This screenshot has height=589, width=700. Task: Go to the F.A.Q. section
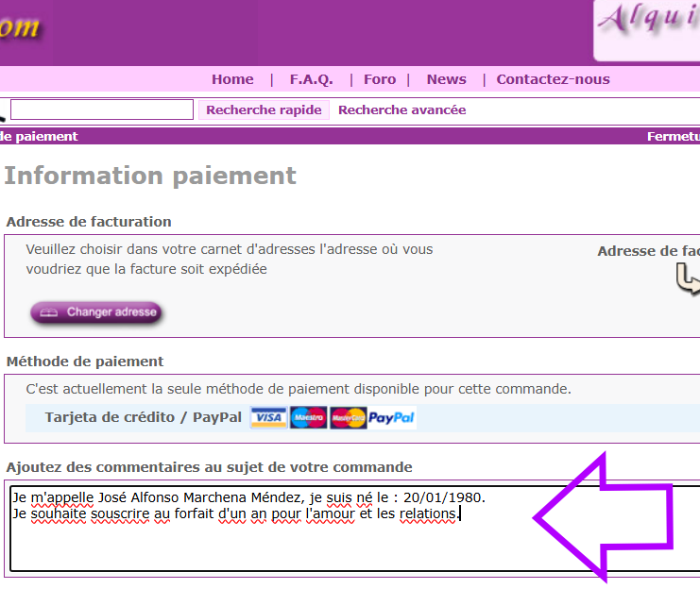310,79
